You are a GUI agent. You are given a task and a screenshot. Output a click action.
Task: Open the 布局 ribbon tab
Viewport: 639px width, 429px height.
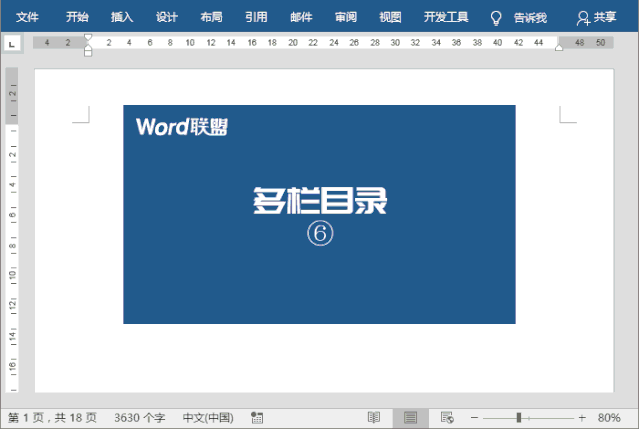point(212,17)
